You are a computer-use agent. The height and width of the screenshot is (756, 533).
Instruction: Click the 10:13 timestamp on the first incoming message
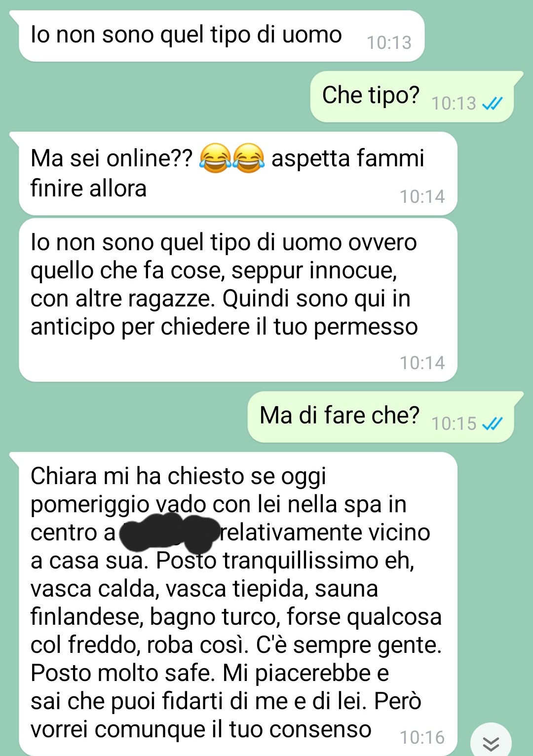(389, 42)
